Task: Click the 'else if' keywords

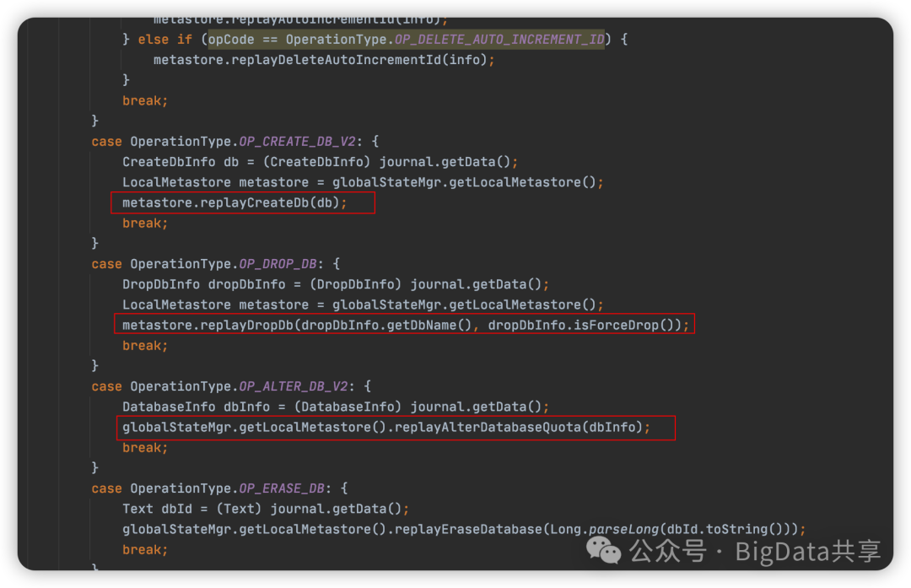Action: click(x=165, y=40)
